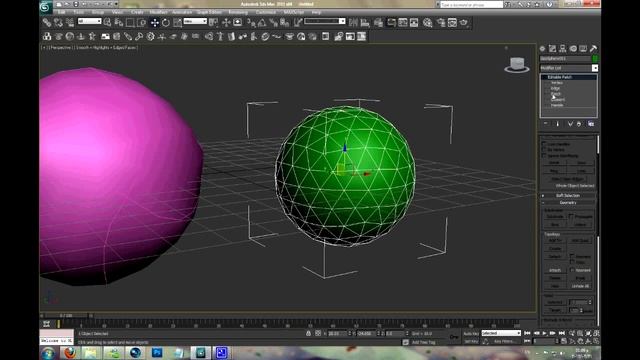Click the Unlink Selection tool

(58, 22)
